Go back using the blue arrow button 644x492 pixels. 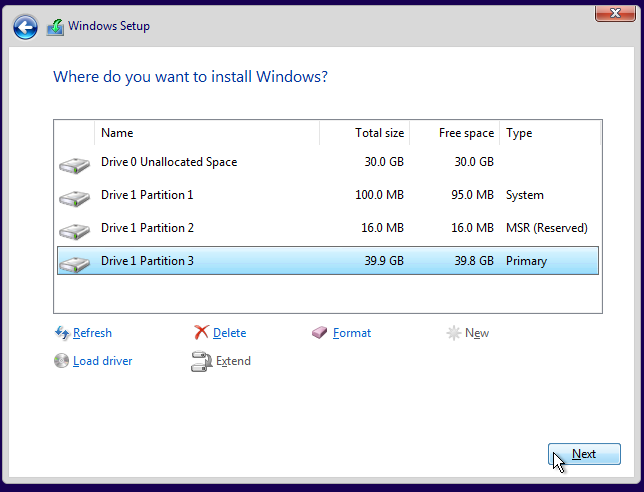point(25,27)
